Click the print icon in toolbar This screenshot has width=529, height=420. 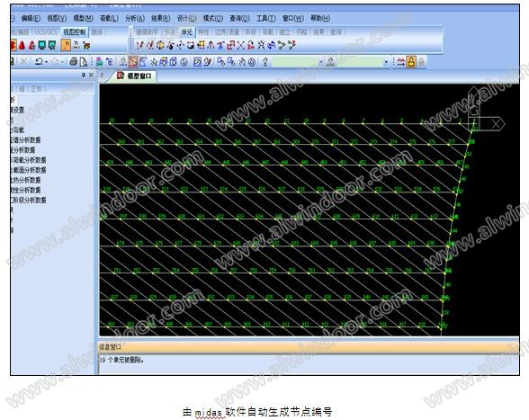point(73,62)
